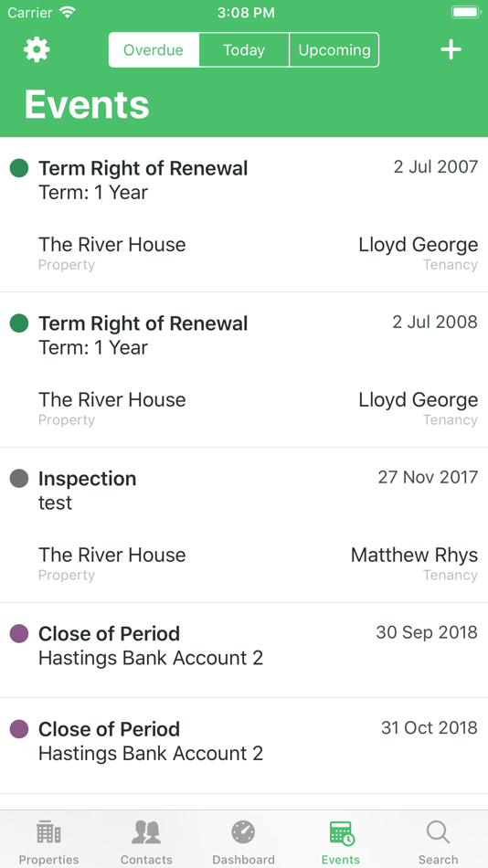Open Close of Period 31 Oct 2018
The height and width of the screenshot is (868, 488).
click(244, 746)
